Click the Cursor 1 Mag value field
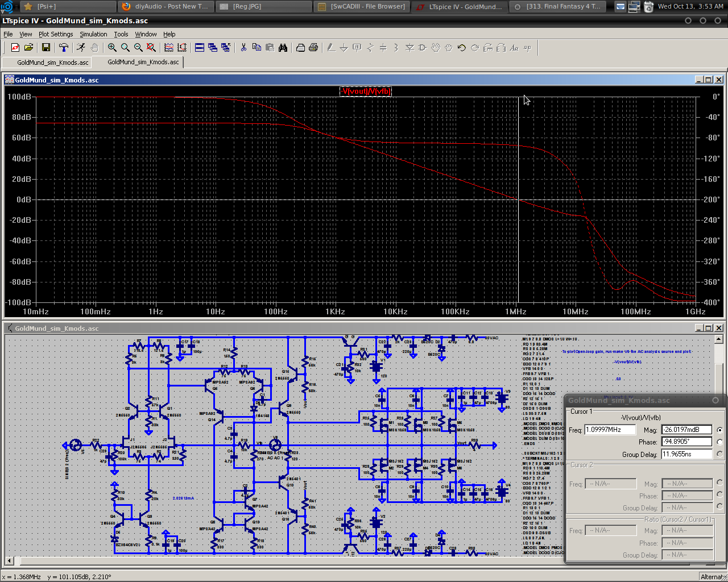 [686, 430]
